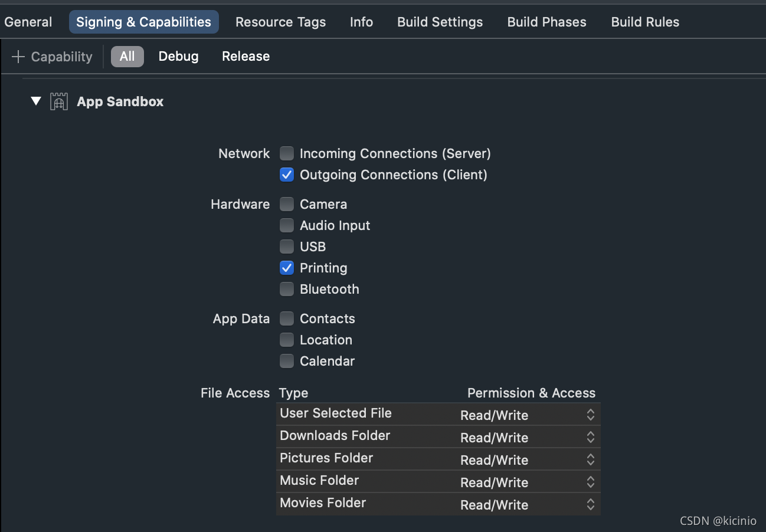Allow Contacts app data access
This screenshot has height=532, width=766.
pos(287,319)
